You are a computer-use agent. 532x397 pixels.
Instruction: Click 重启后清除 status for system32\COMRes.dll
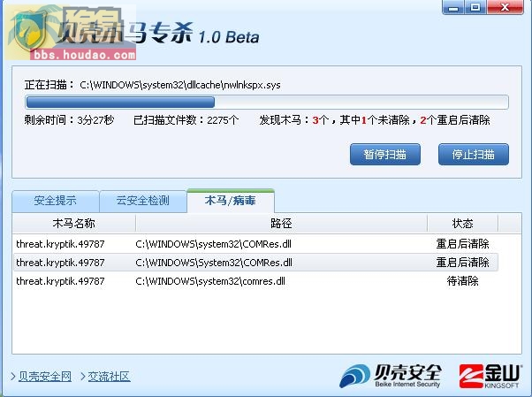462,244
